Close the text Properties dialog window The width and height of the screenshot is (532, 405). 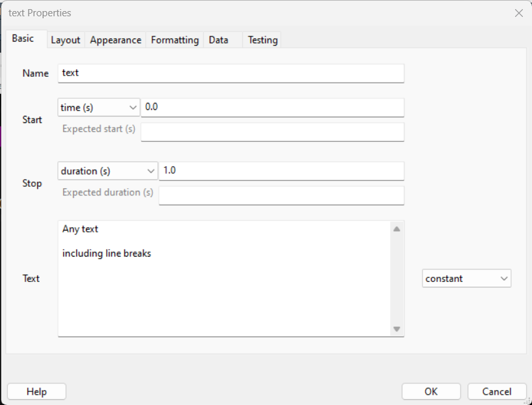pyautogui.click(x=518, y=13)
